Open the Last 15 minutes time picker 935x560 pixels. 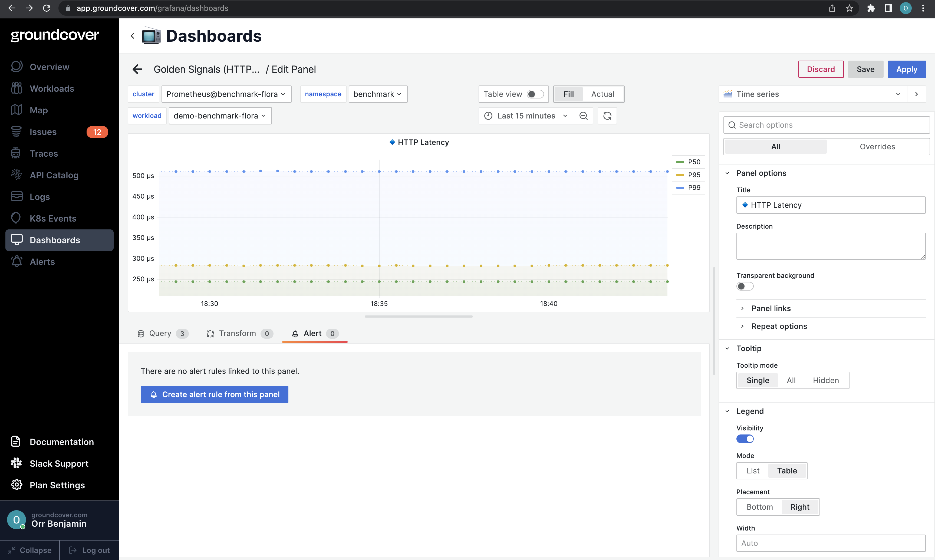(x=526, y=116)
